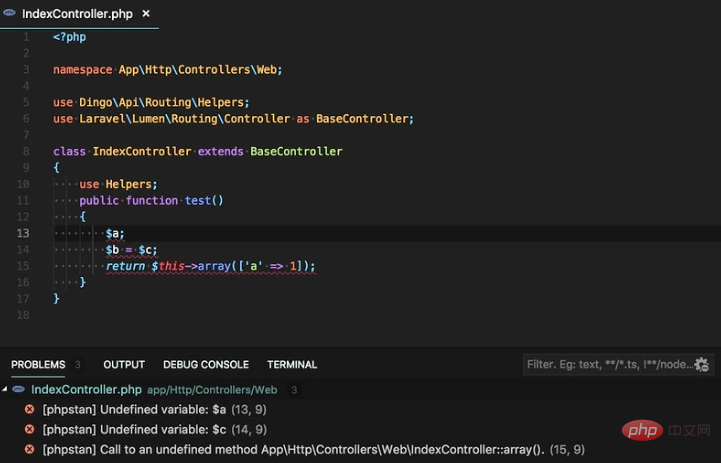The image size is (721, 463).
Task: Place cursor on '$a;' in line 13
Action: click(115, 234)
